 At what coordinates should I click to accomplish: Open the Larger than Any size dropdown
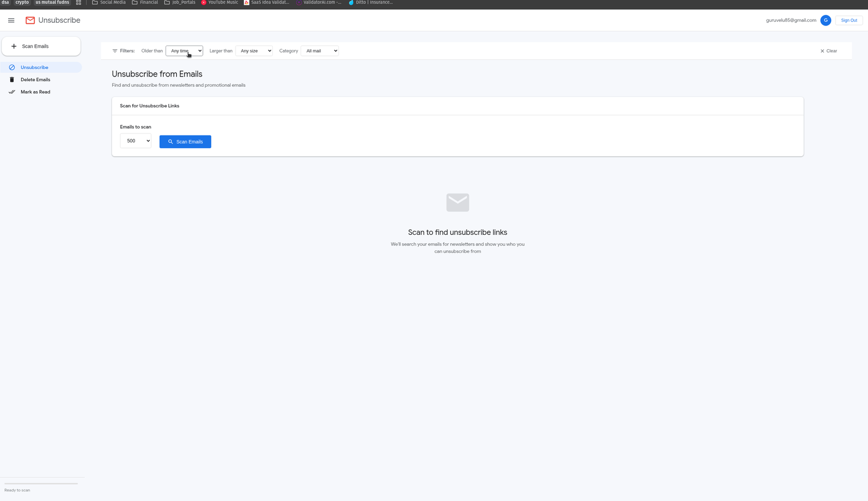click(x=254, y=51)
